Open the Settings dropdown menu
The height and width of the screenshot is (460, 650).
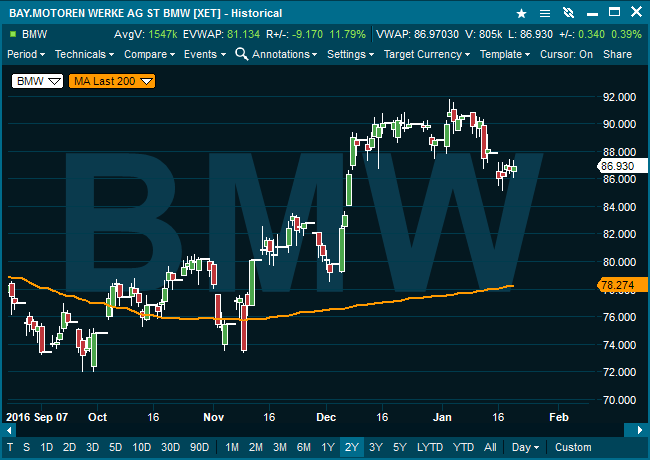pyautogui.click(x=350, y=54)
